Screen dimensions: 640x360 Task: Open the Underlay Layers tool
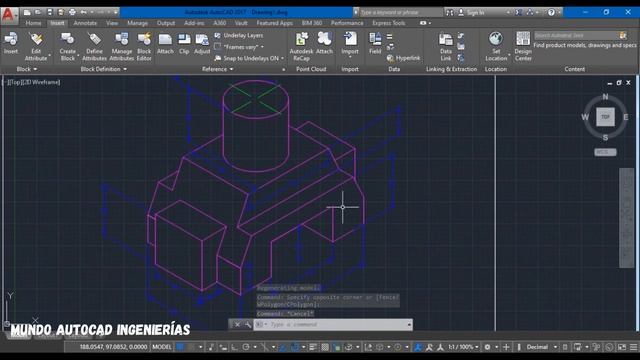(x=239, y=36)
